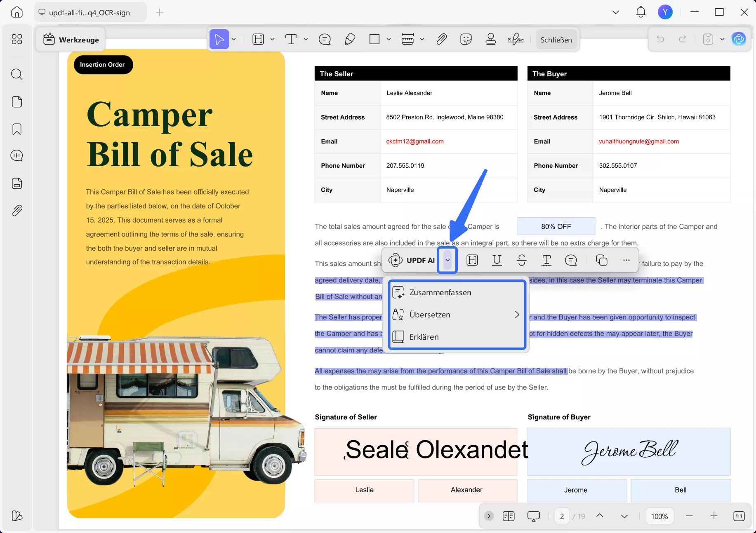Viewport: 756px width, 533px height.
Task: Click the UPDF AI button
Action: pos(411,260)
